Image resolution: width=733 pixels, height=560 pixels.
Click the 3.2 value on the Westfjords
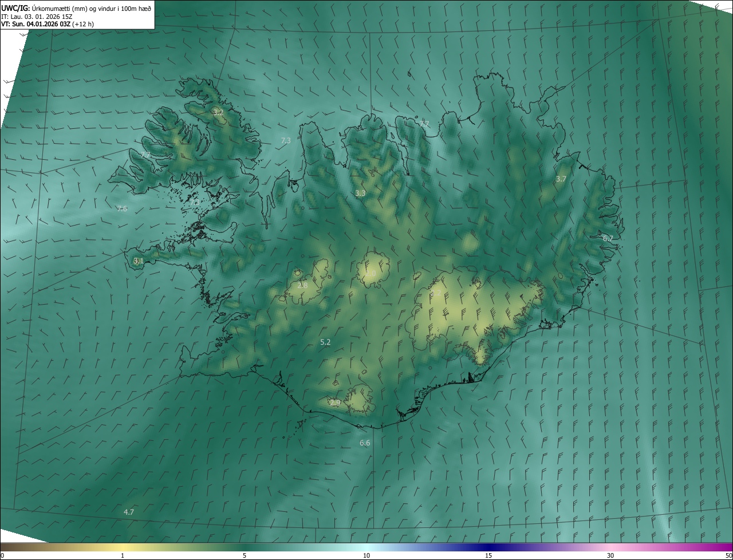pyautogui.click(x=218, y=112)
